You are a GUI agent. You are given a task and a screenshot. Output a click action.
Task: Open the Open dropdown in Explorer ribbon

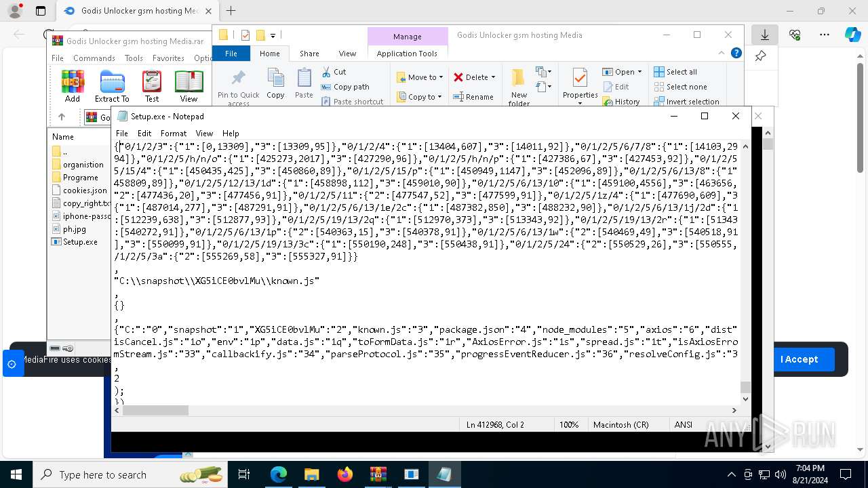tap(621, 72)
